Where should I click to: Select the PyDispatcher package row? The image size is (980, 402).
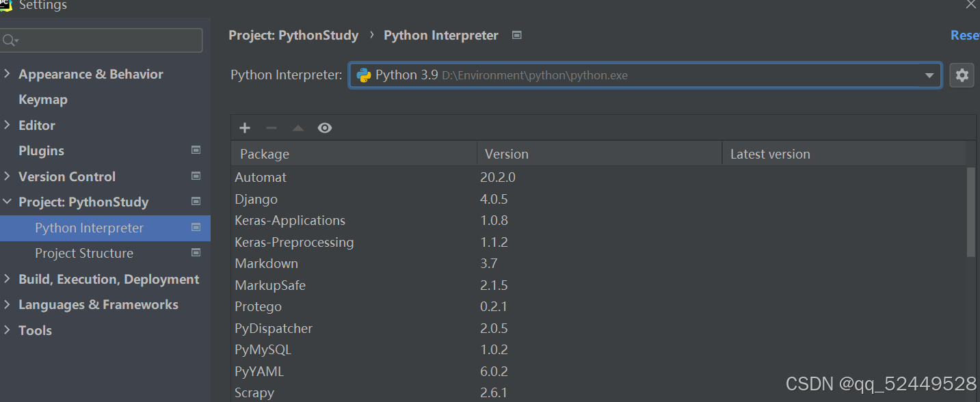[598, 328]
